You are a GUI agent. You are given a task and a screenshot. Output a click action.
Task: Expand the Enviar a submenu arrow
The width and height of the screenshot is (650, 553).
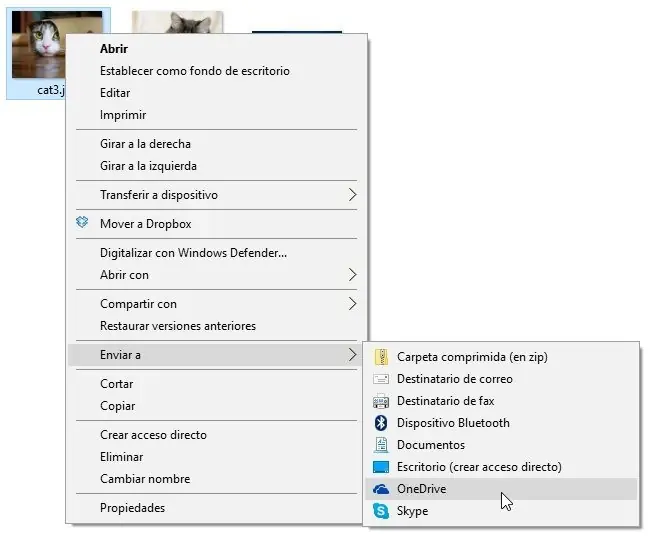pyautogui.click(x=352, y=354)
